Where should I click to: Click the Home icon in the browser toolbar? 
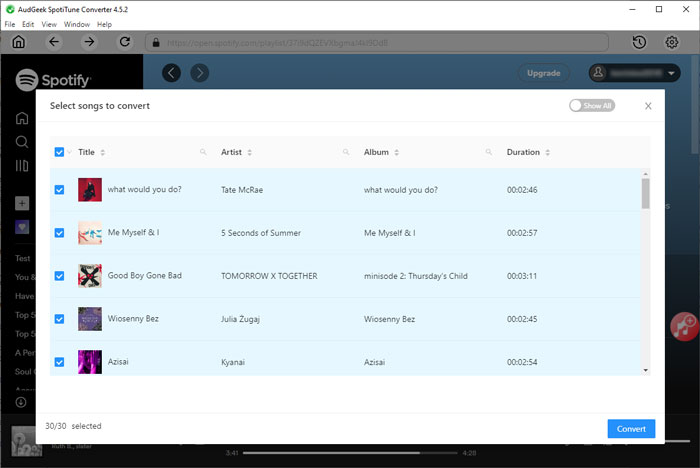[18, 42]
